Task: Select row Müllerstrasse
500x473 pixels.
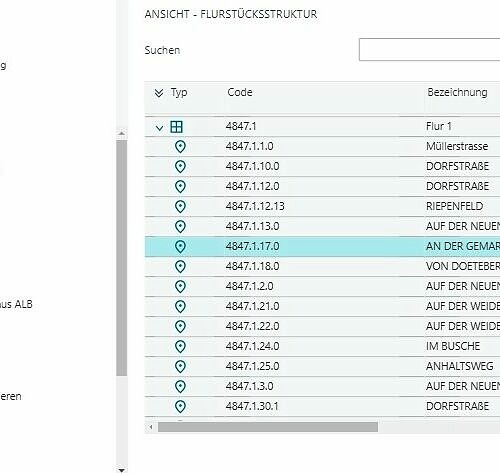Action: coord(322,147)
